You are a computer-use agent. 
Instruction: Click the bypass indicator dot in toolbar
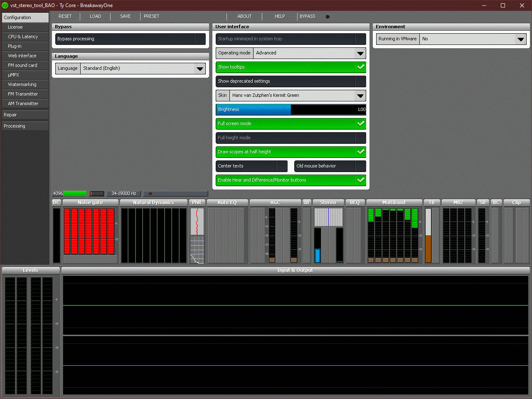[328, 17]
